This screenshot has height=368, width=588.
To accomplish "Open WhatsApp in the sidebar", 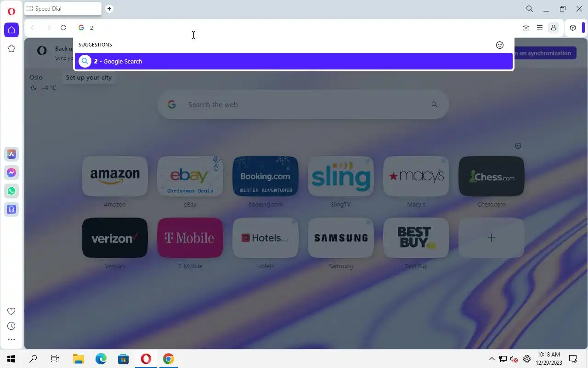I will point(11,191).
